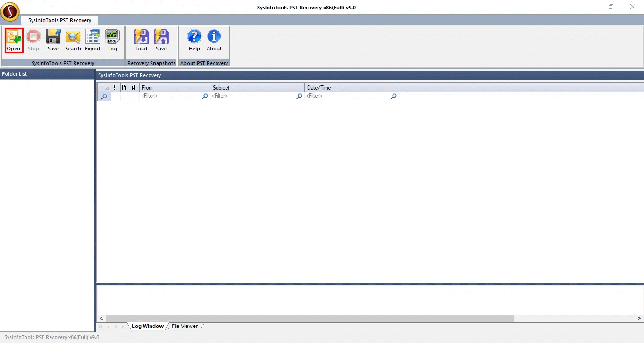This screenshot has width=644, height=343.
Task: Open the Log viewer icon
Action: [112, 40]
